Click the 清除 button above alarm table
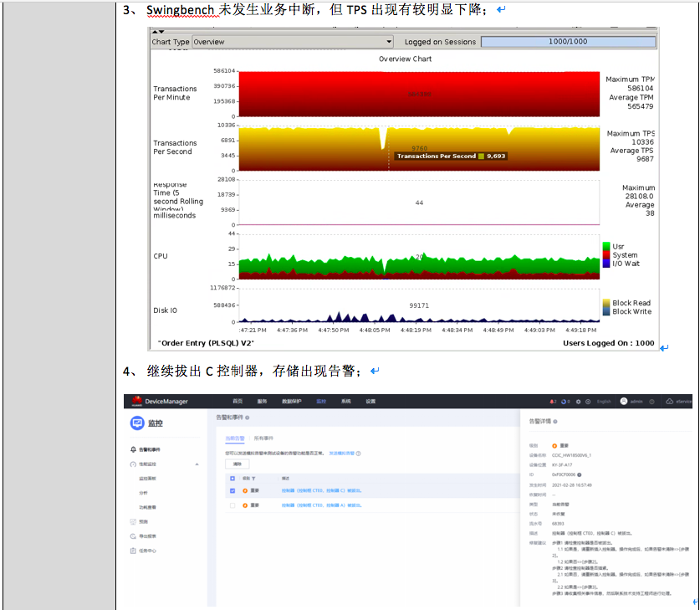The width and height of the screenshot is (700, 610). (237, 464)
